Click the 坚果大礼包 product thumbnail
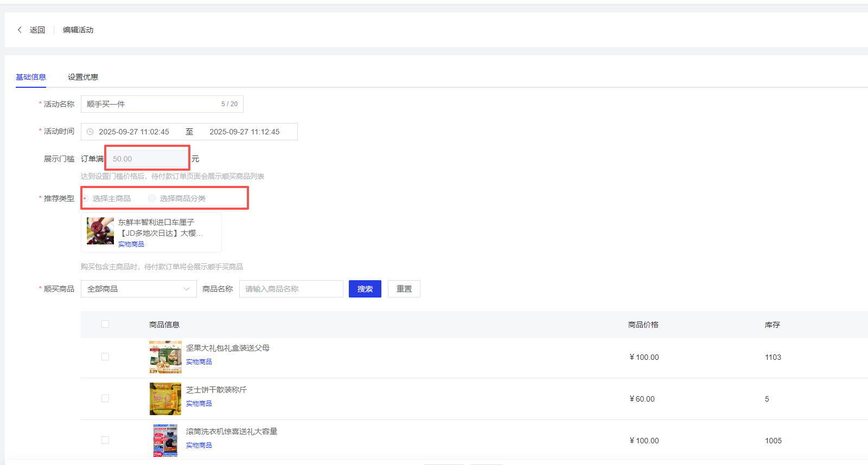This screenshot has height=465, width=868. click(165, 357)
